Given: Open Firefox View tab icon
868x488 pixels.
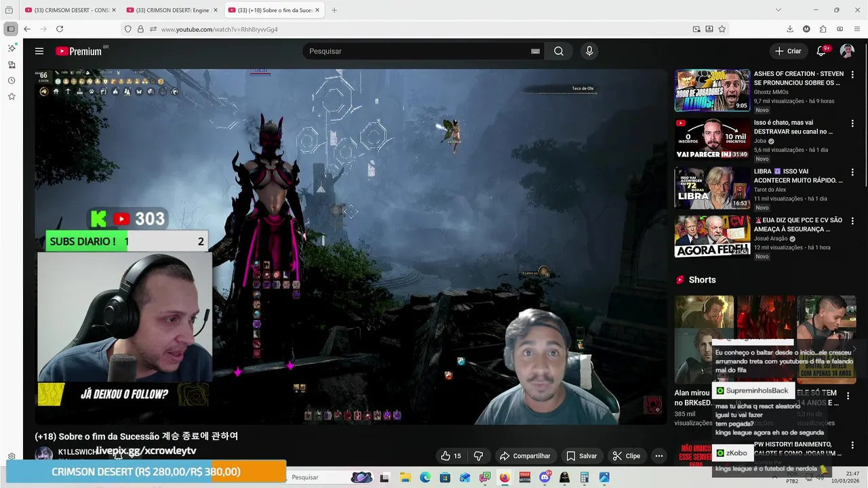Looking at the screenshot, I should coord(9,10).
